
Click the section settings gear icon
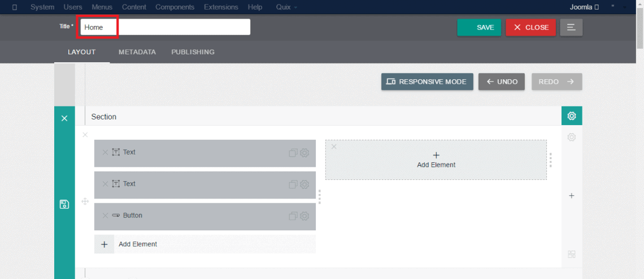(x=571, y=116)
